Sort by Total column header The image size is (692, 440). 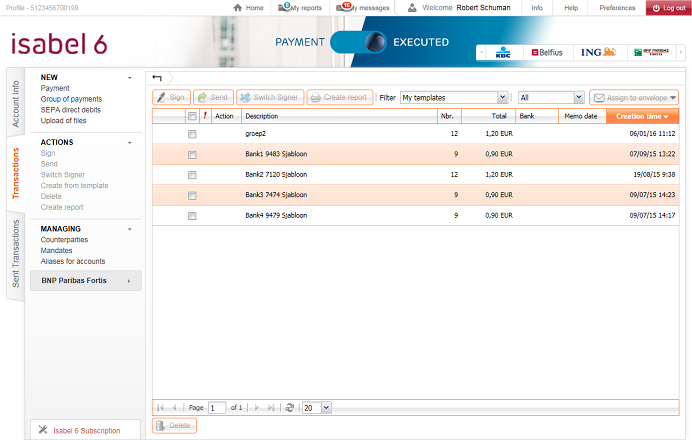[x=489, y=116]
